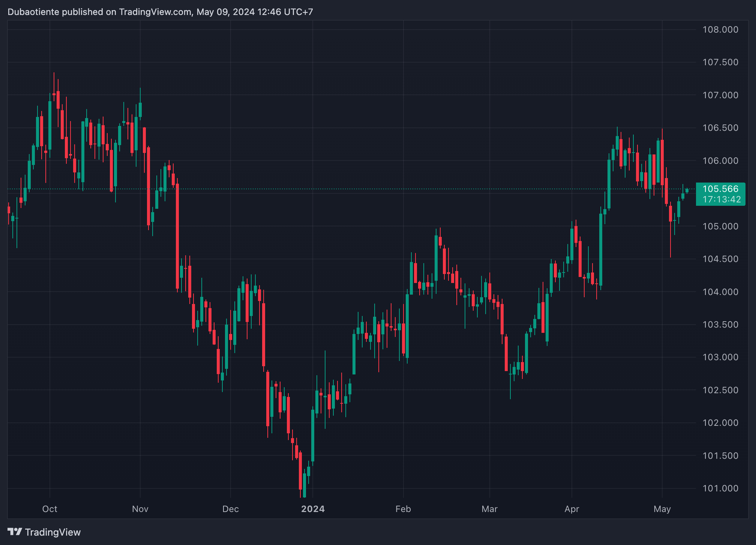Click the 103.500 price axis label
Image resolution: width=756 pixels, height=545 pixels.
click(x=720, y=325)
